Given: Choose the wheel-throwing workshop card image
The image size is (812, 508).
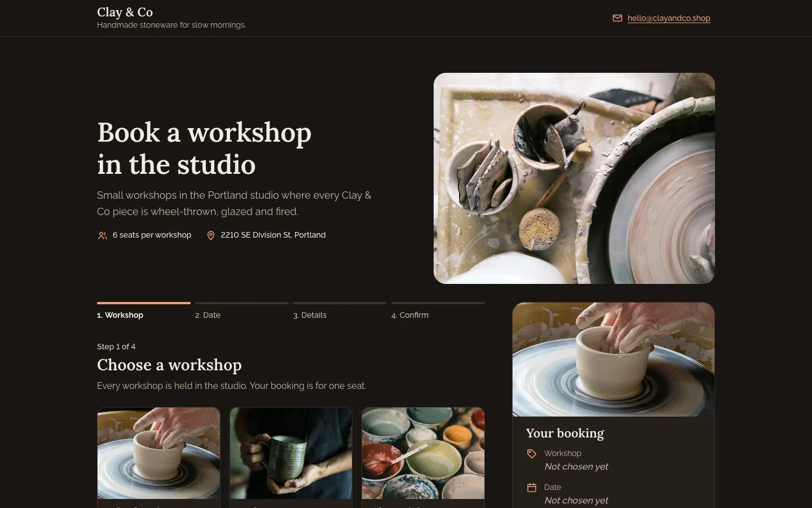Looking at the screenshot, I should pyautogui.click(x=158, y=453).
